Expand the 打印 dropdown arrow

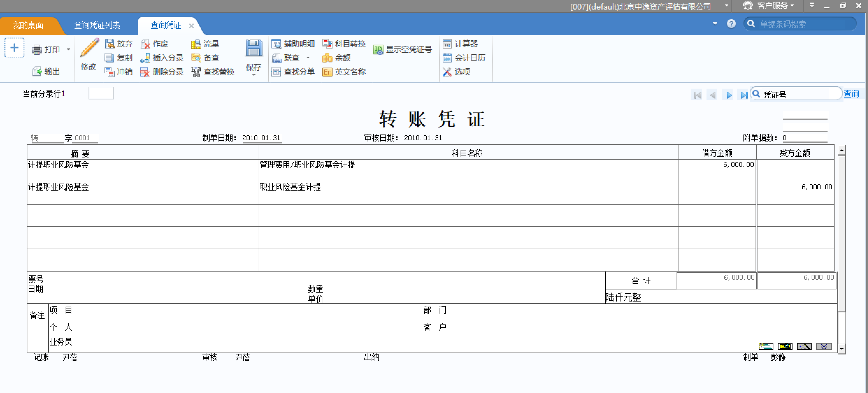coord(68,49)
